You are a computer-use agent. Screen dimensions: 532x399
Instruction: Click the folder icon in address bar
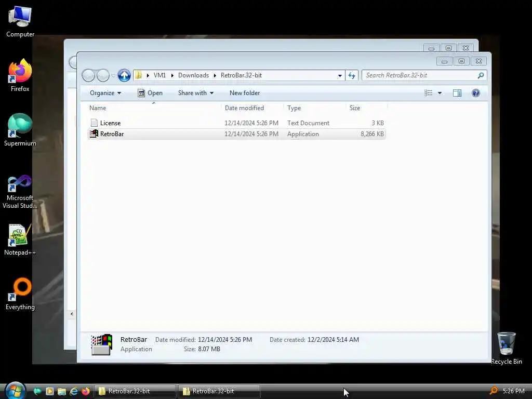click(x=138, y=75)
